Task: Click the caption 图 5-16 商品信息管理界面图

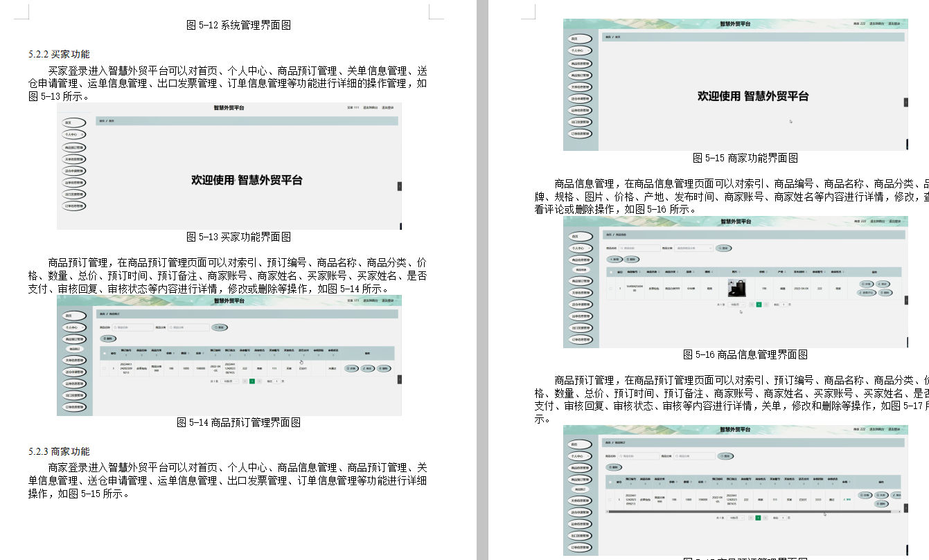Action: point(745,354)
